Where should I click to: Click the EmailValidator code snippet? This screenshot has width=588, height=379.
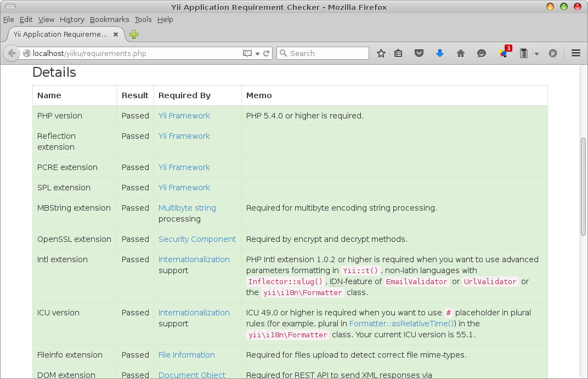click(x=417, y=281)
